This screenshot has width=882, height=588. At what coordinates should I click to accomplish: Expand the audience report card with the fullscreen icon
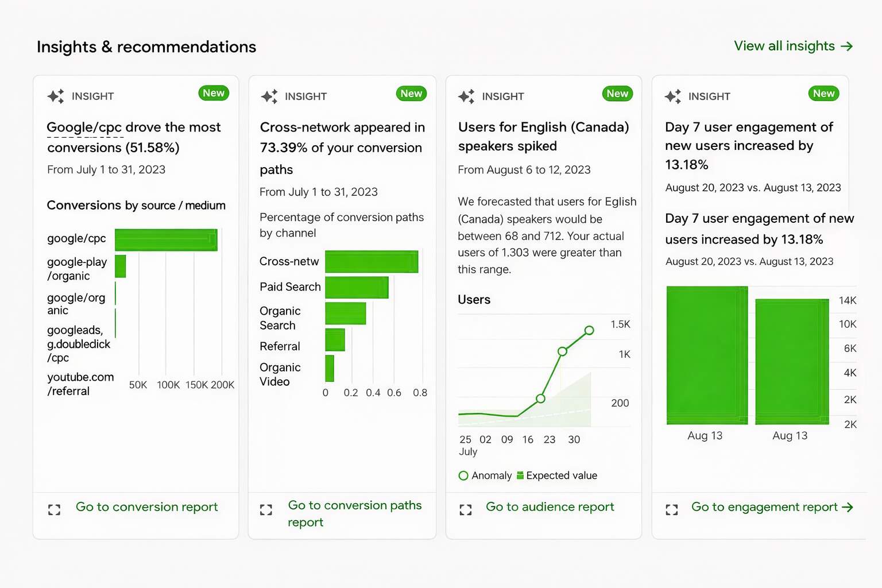point(466,509)
